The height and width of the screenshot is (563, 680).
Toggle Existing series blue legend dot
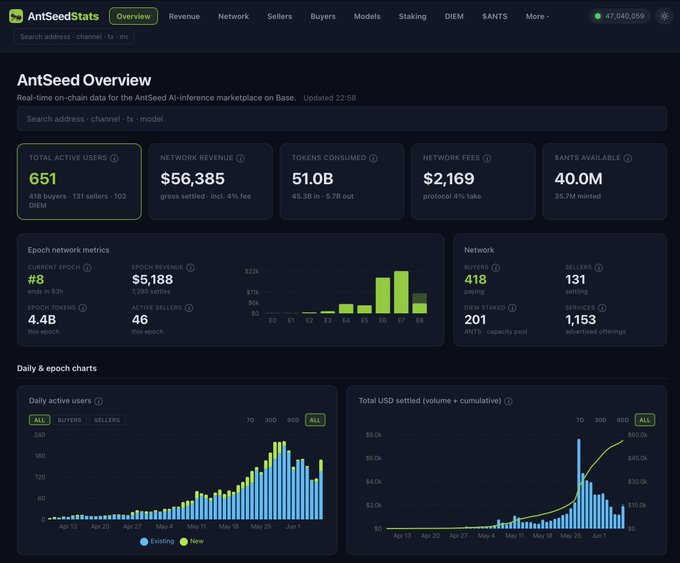[144, 541]
